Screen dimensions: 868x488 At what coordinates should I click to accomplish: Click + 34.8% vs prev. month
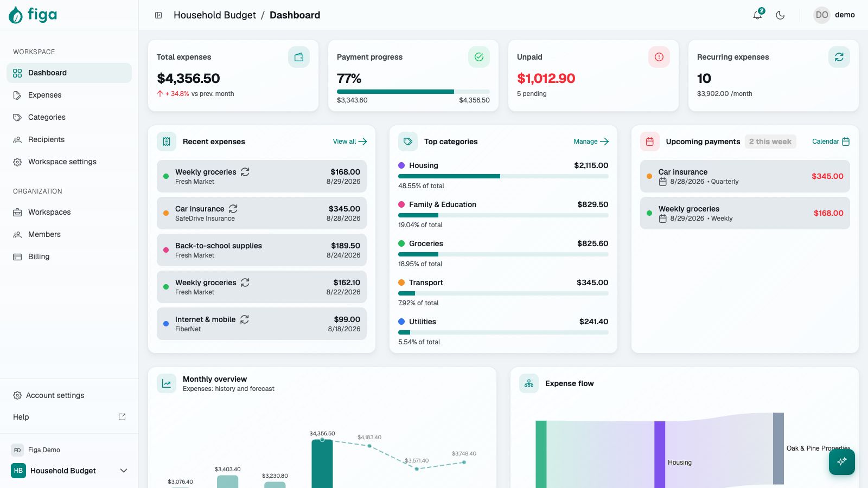195,94
